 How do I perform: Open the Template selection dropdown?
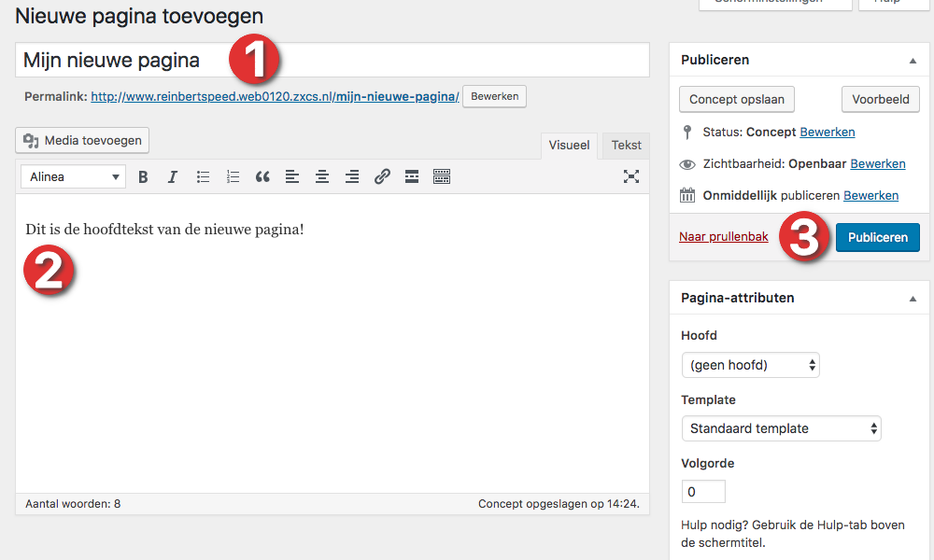point(781,428)
